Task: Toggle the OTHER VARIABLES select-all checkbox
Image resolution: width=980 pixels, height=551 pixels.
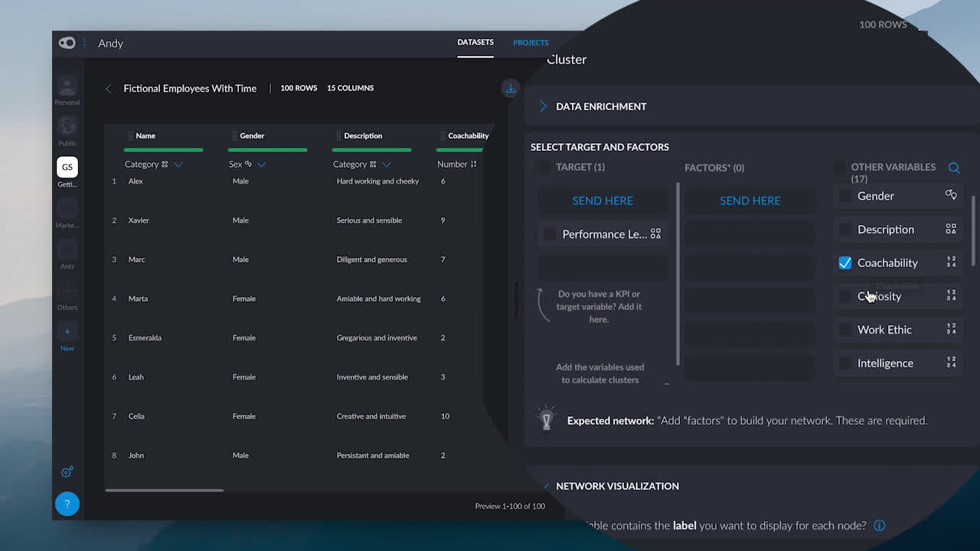Action: tap(839, 167)
